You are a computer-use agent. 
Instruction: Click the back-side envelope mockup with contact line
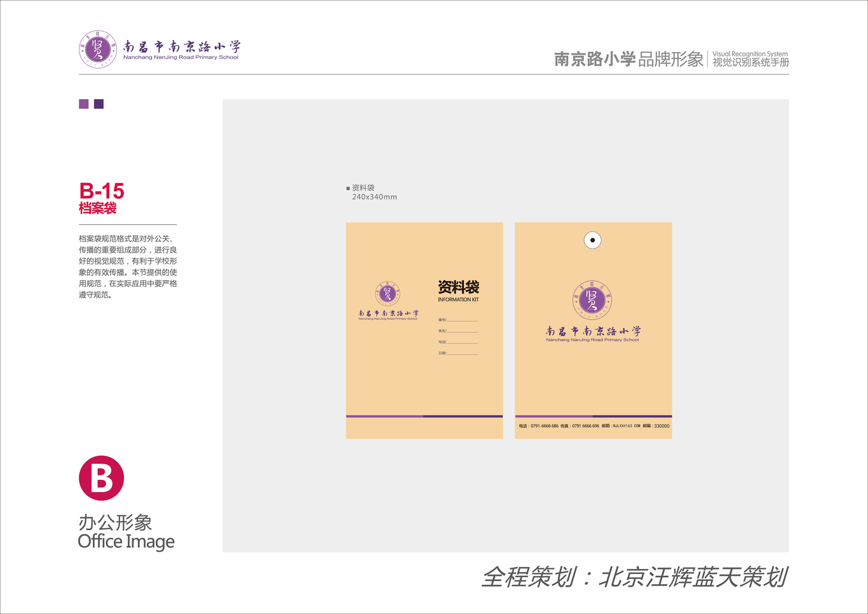593,331
